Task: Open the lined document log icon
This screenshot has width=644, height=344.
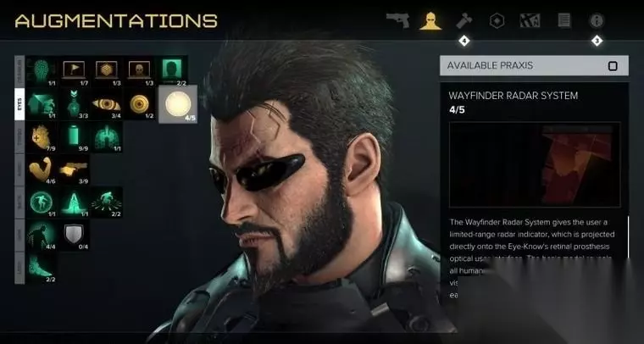Action: [563, 20]
